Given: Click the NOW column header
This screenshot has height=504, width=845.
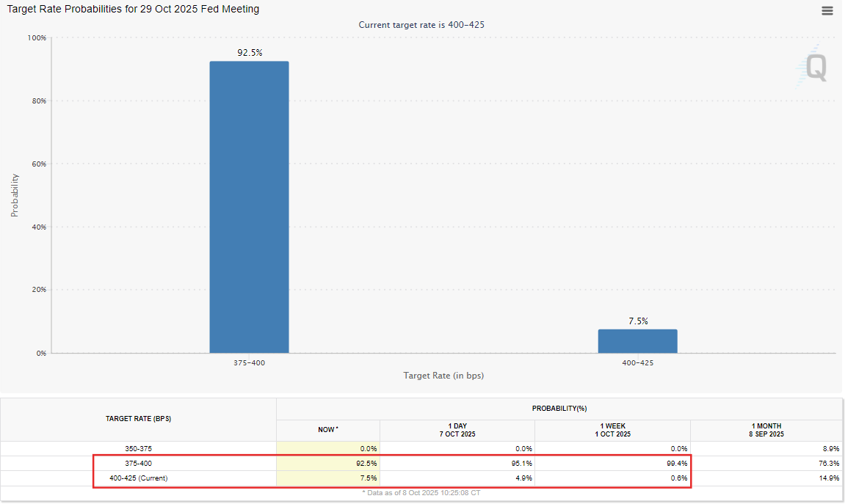Looking at the screenshot, I should 327,430.
